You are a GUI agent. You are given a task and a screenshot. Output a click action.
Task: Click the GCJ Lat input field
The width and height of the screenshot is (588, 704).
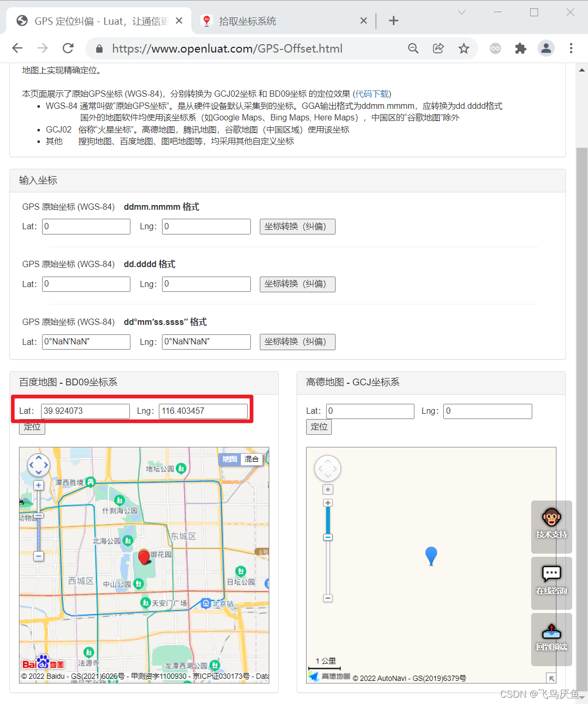370,411
